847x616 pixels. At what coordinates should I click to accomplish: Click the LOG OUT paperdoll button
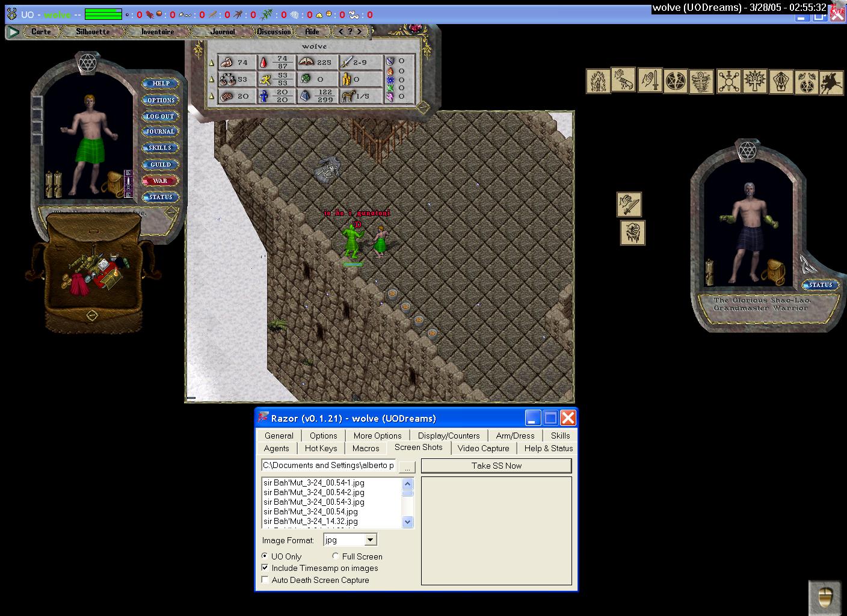(160, 116)
